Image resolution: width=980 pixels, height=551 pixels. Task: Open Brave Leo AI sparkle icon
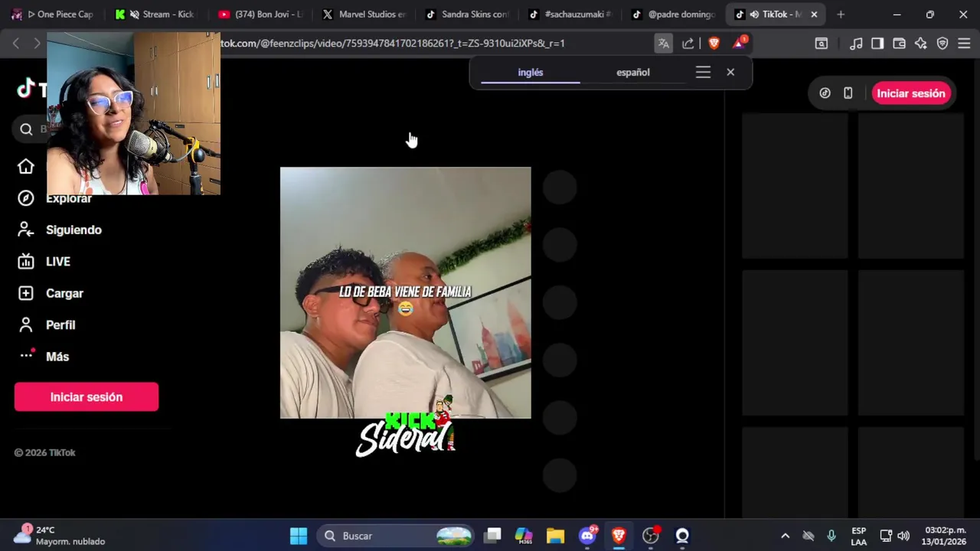[x=920, y=44]
